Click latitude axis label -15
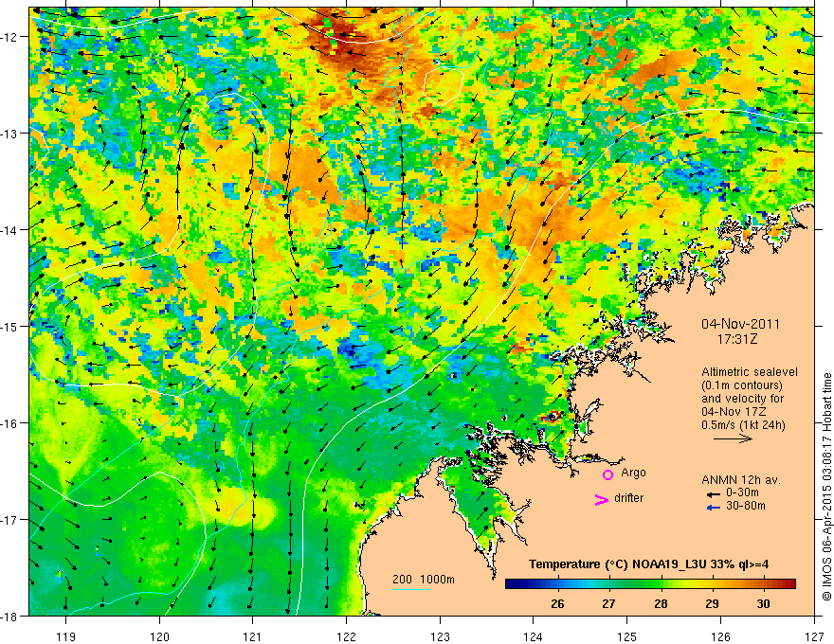 click(10, 327)
